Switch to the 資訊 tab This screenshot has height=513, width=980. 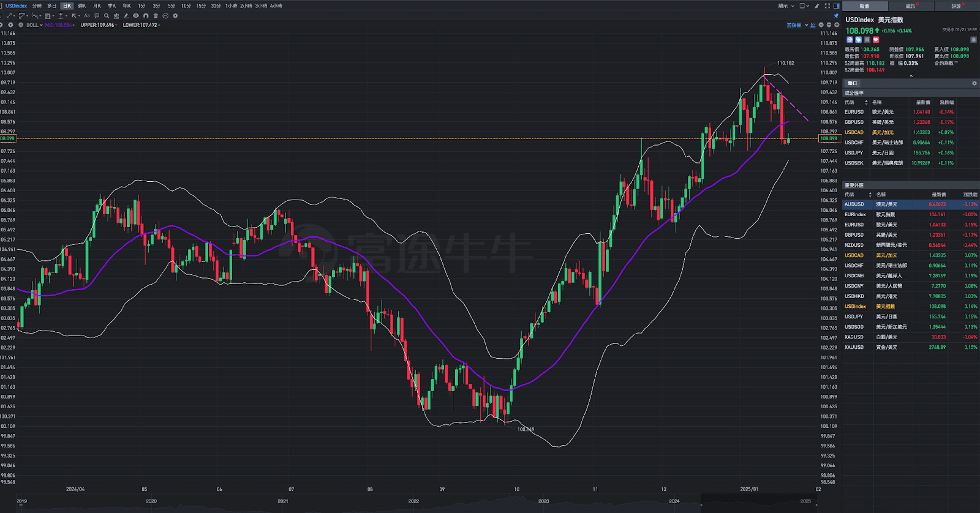point(911,6)
